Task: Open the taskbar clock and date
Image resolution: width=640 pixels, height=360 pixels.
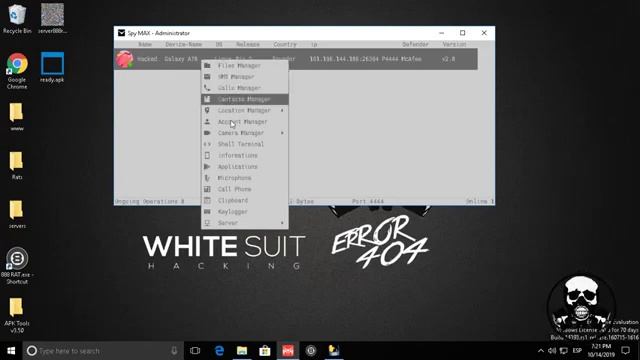Action: pyautogui.click(x=601, y=351)
